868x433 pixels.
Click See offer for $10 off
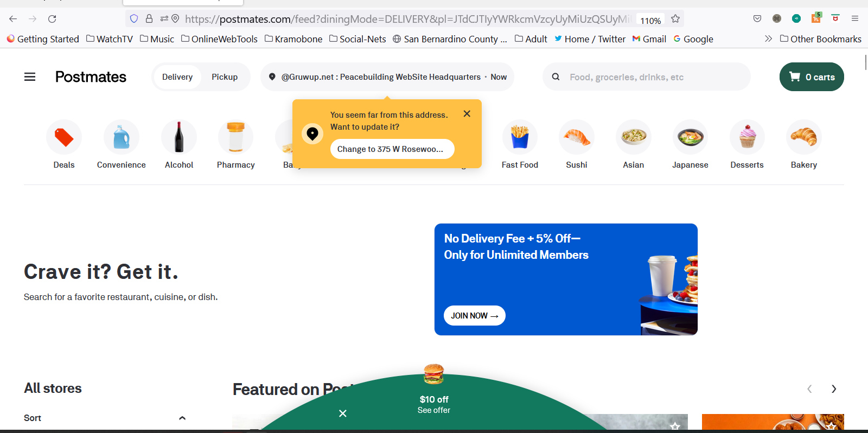(x=434, y=410)
